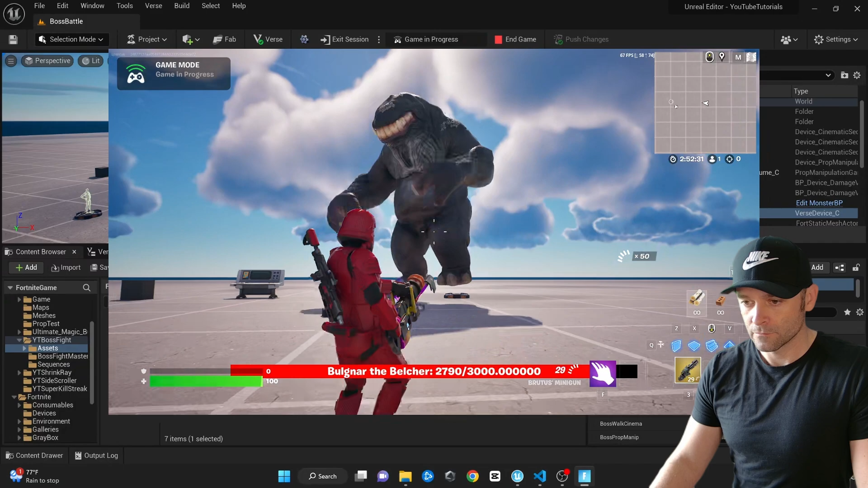868x488 pixels.
Task: Toggle the Details panel lock icon
Action: tap(856, 267)
